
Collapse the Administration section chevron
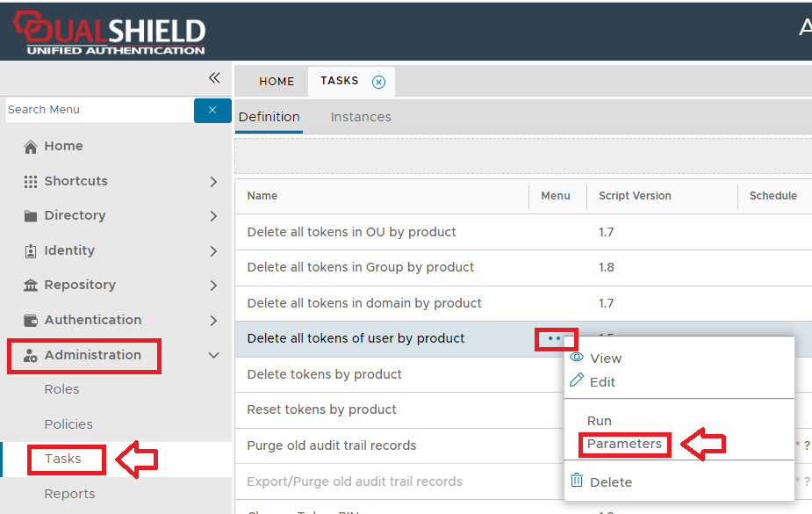point(213,356)
